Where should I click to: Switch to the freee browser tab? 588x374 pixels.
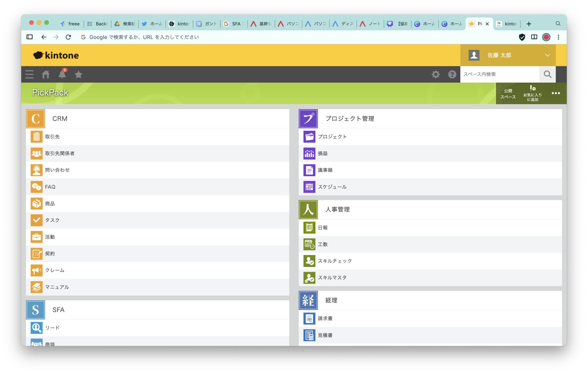[x=70, y=24]
